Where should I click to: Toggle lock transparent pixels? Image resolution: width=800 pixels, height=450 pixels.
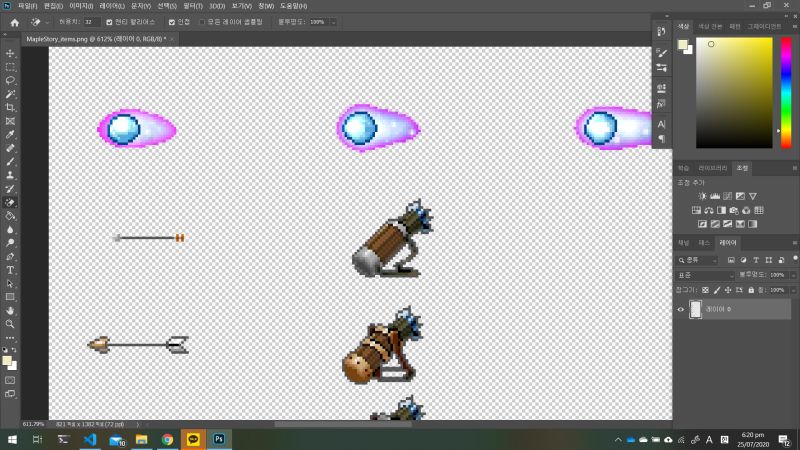pos(705,290)
